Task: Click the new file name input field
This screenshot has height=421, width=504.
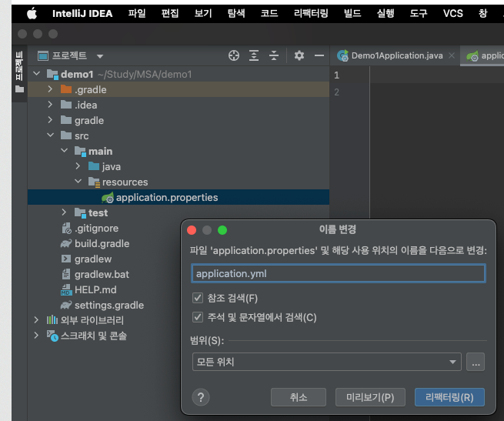Action: (339, 274)
